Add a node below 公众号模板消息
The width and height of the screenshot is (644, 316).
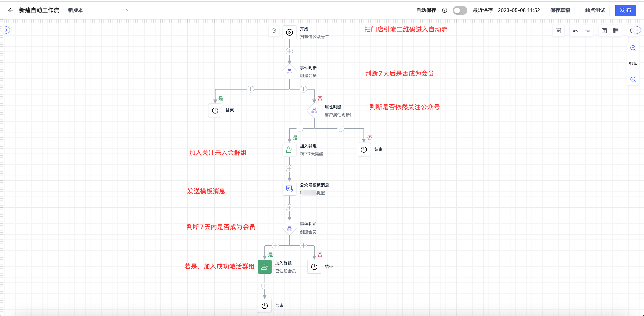click(x=289, y=208)
